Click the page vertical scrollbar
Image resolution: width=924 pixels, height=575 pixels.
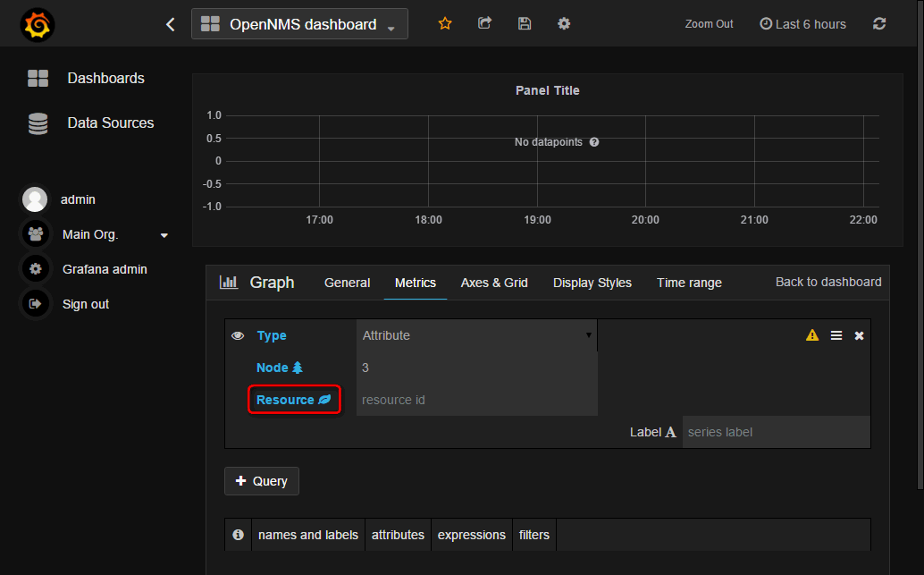coord(920,247)
